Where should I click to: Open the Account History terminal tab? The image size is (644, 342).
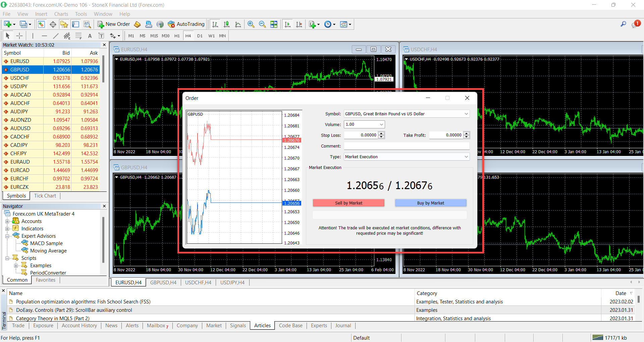(79, 326)
